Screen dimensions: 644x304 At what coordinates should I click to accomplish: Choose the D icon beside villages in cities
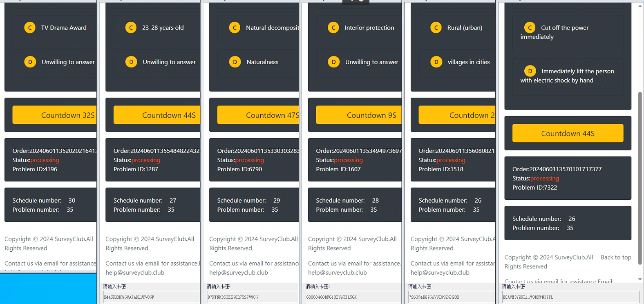point(436,62)
